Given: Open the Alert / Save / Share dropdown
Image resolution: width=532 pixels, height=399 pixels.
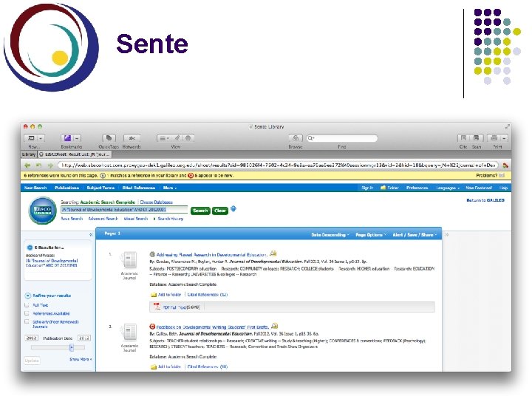Looking at the screenshot, I should 415,235.
